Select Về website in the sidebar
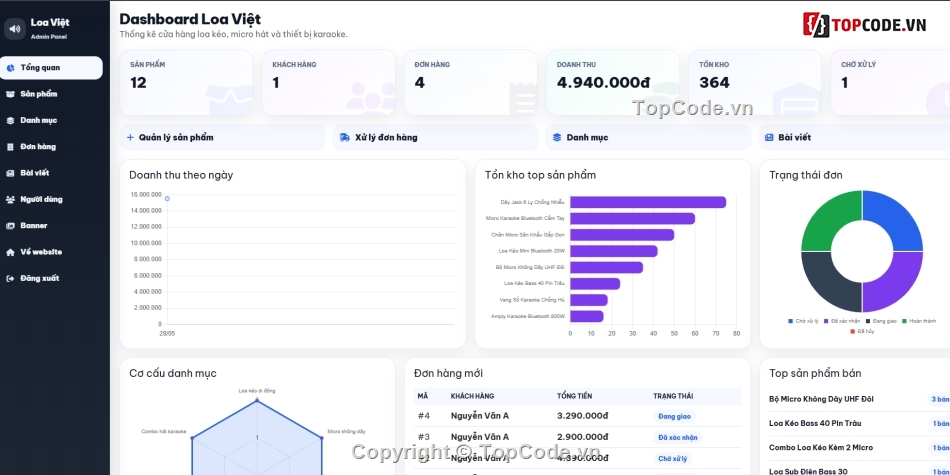This screenshot has height=475, width=950. [51, 252]
